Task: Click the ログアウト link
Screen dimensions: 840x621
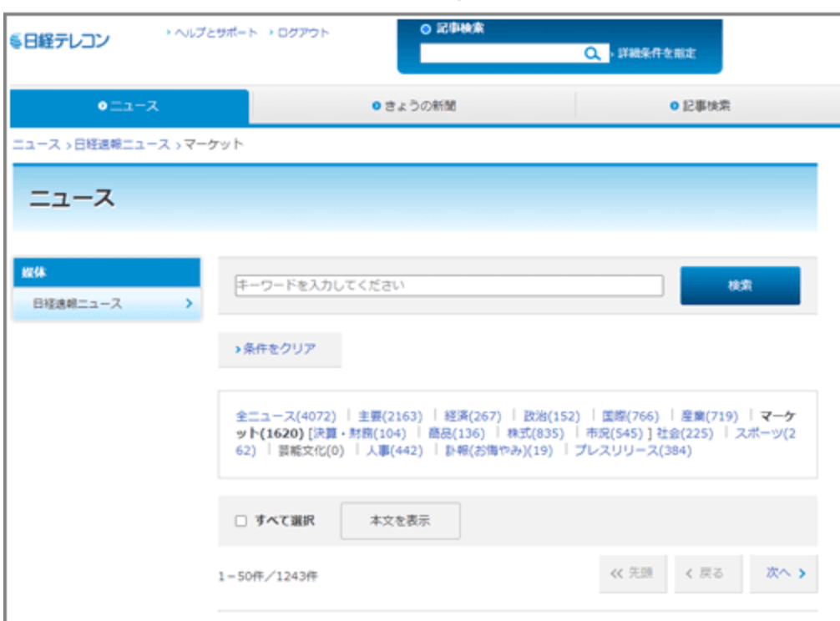Action: (299, 33)
